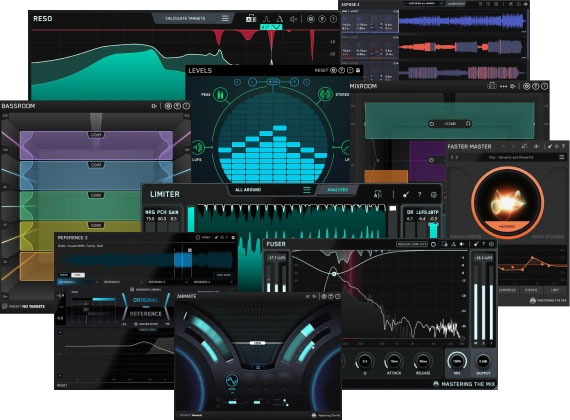Click ANIMATE center horizontal slider handle
Viewport: 570px width, 420px height.
[257, 343]
